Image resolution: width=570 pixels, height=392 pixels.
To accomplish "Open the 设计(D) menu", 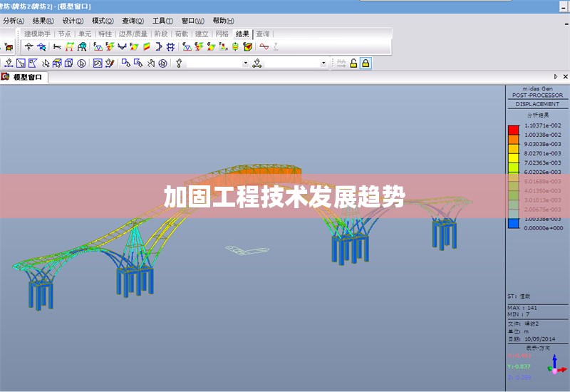I will (x=73, y=21).
